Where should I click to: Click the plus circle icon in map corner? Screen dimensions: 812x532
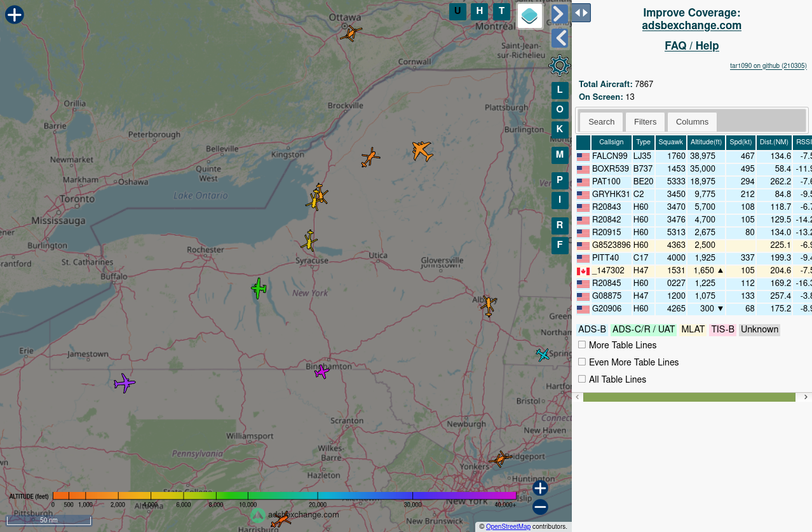(15, 15)
